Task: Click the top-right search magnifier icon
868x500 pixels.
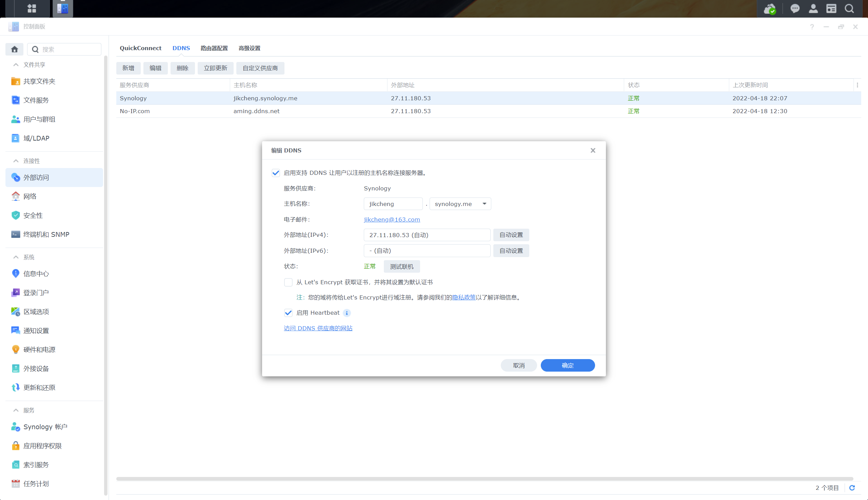Action: (x=849, y=8)
